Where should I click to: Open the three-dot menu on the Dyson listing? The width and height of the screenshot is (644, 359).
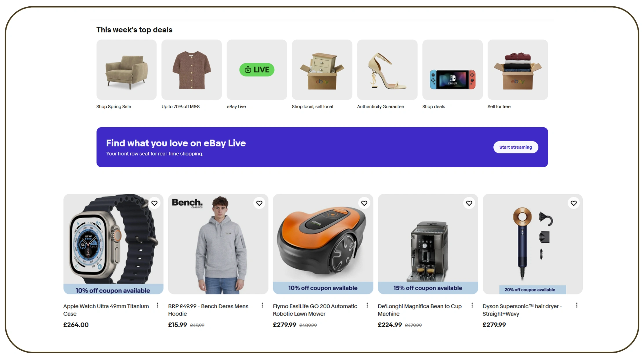click(577, 305)
